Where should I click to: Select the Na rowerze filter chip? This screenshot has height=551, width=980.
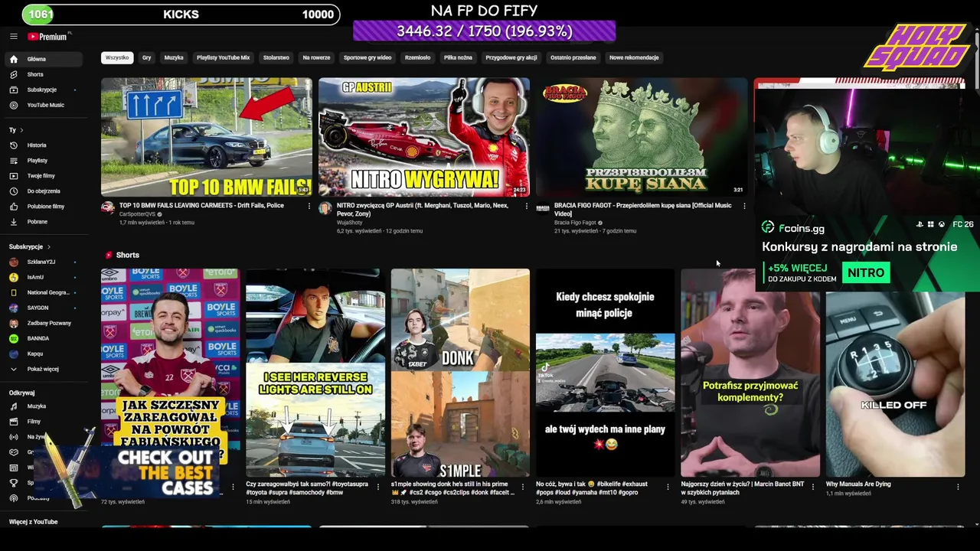click(x=316, y=57)
